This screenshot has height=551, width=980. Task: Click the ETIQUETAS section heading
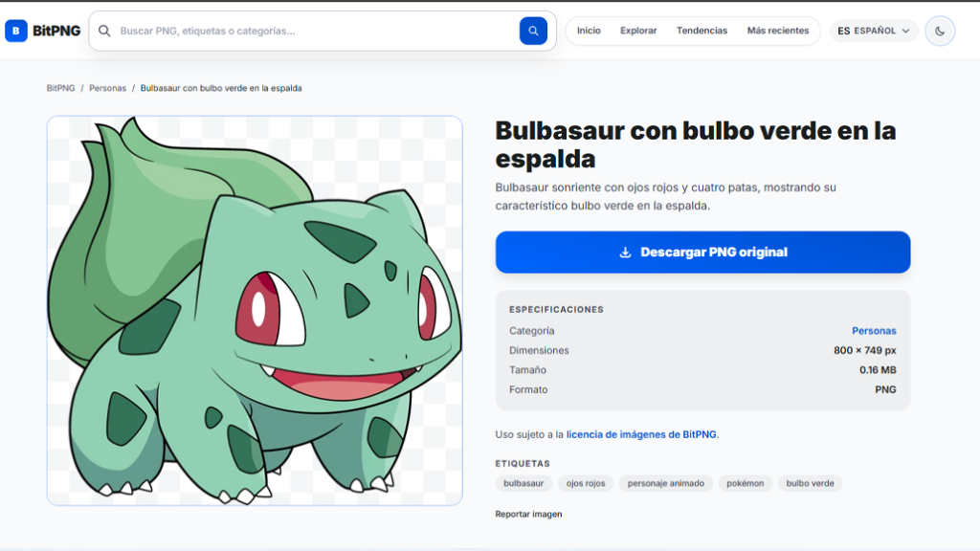tap(523, 464)
